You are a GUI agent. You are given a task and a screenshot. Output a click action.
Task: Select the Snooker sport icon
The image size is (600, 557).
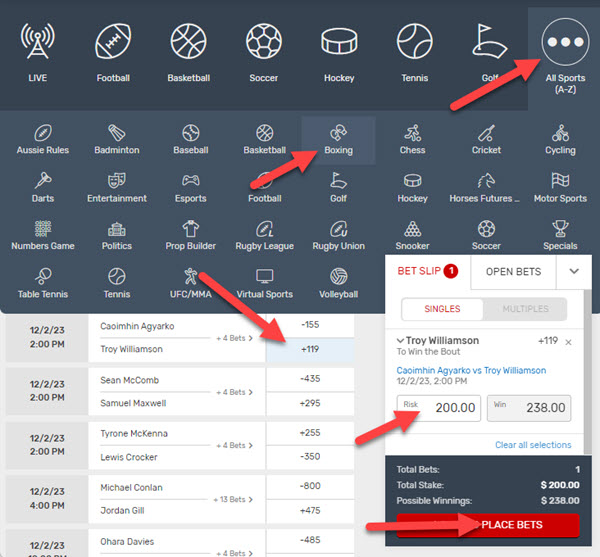point(412,235)
